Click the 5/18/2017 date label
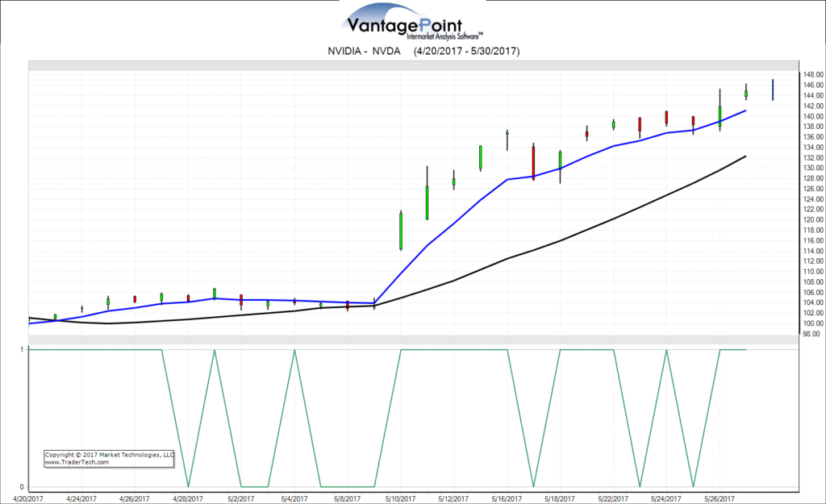 [x=560, y=498]
